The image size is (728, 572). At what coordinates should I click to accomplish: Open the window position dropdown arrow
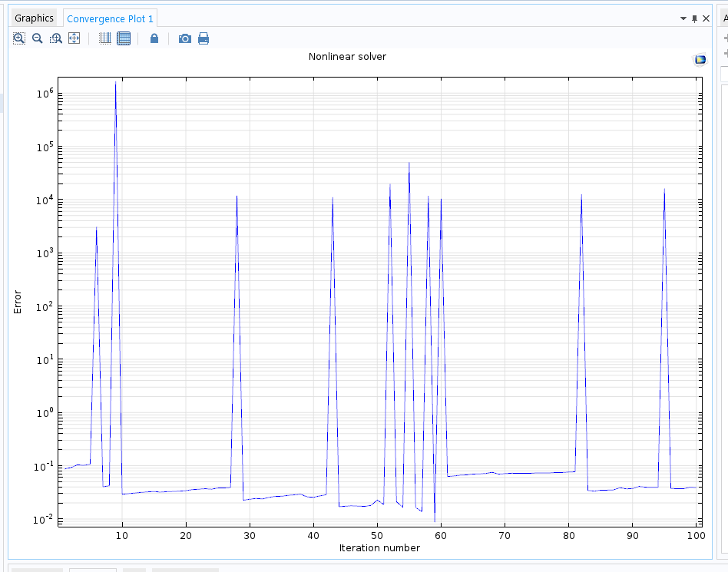[x=683, y=18]
